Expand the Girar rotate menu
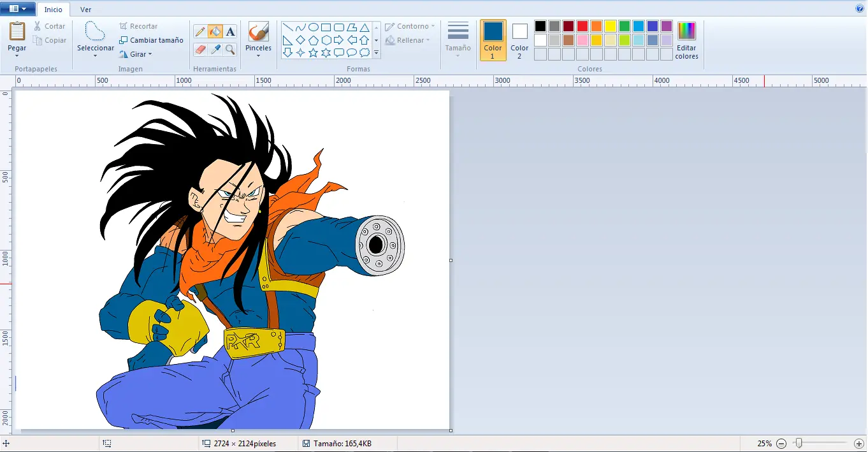 click(136, 54)
